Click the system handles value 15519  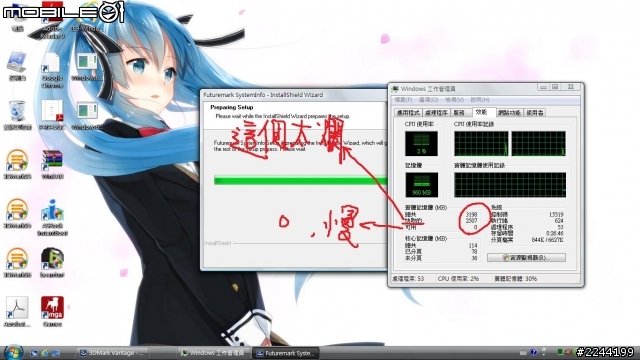coord(556,214)
